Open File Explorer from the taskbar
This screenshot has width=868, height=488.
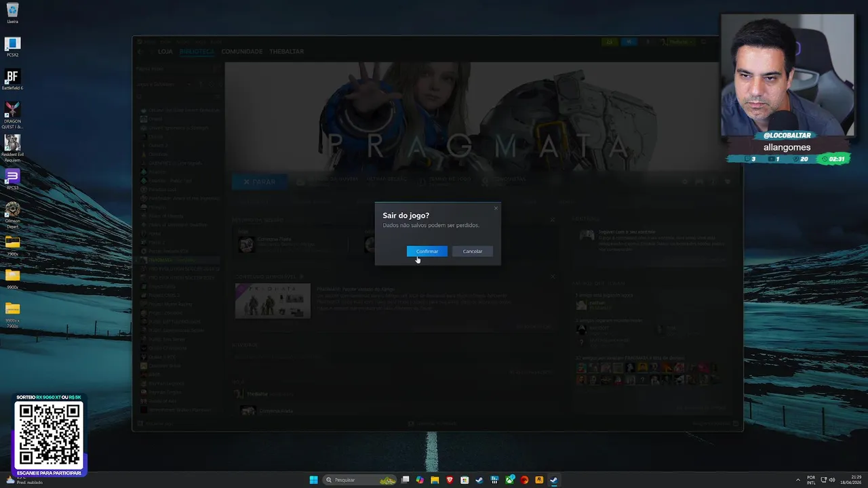coord(435,480)
